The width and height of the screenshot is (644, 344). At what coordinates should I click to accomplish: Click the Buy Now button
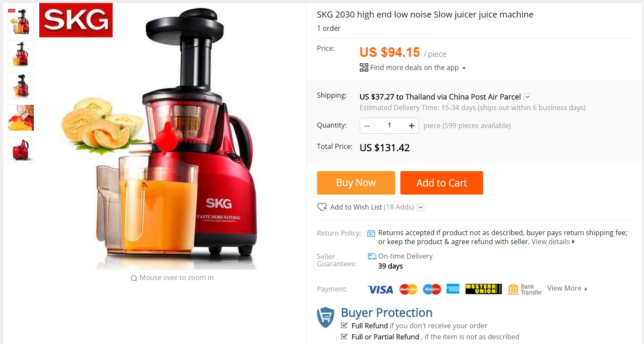point(356,183)
